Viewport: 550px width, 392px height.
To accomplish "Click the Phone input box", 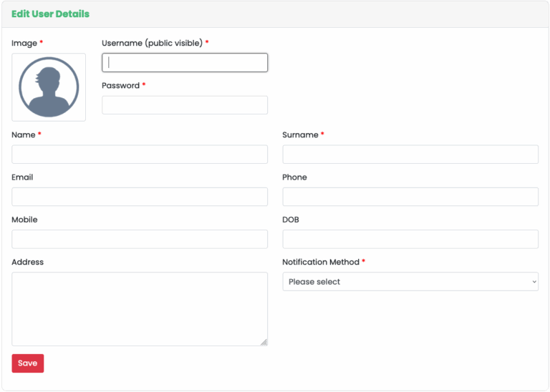I will (410, 197).
